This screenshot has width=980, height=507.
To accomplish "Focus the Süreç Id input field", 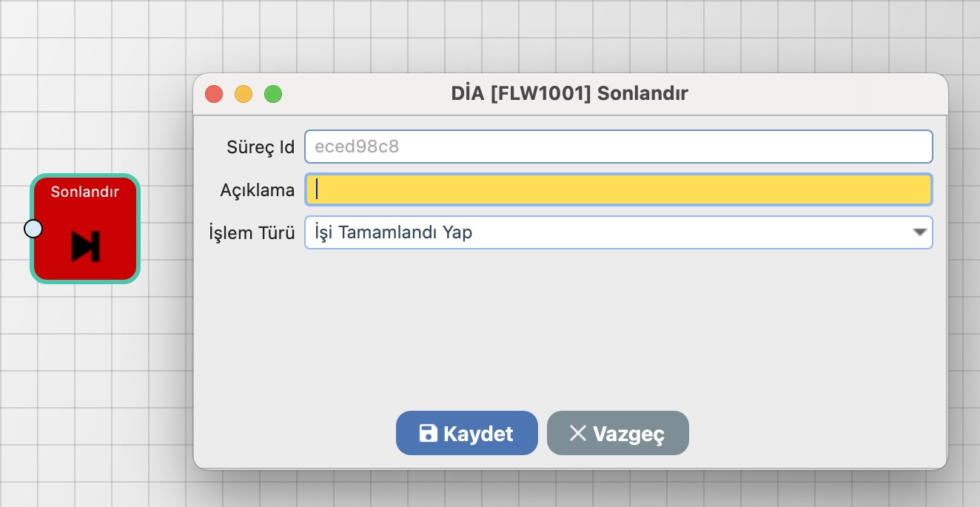I will coord(618,147).
